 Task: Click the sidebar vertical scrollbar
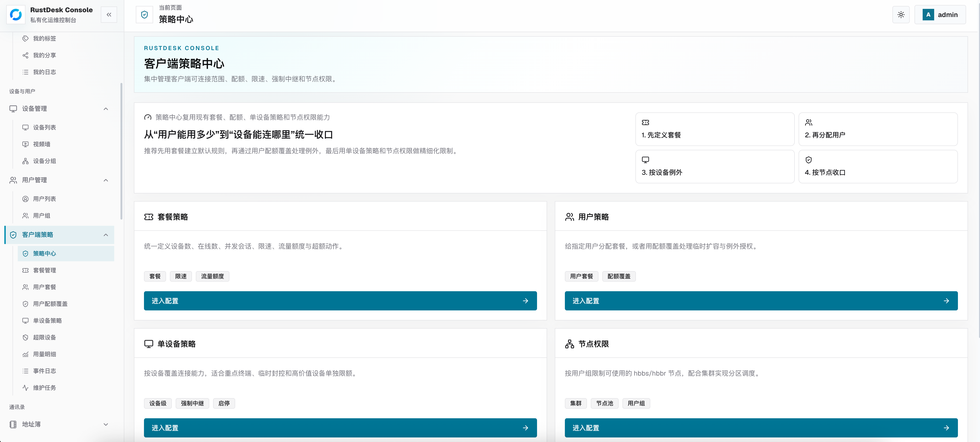121,151
